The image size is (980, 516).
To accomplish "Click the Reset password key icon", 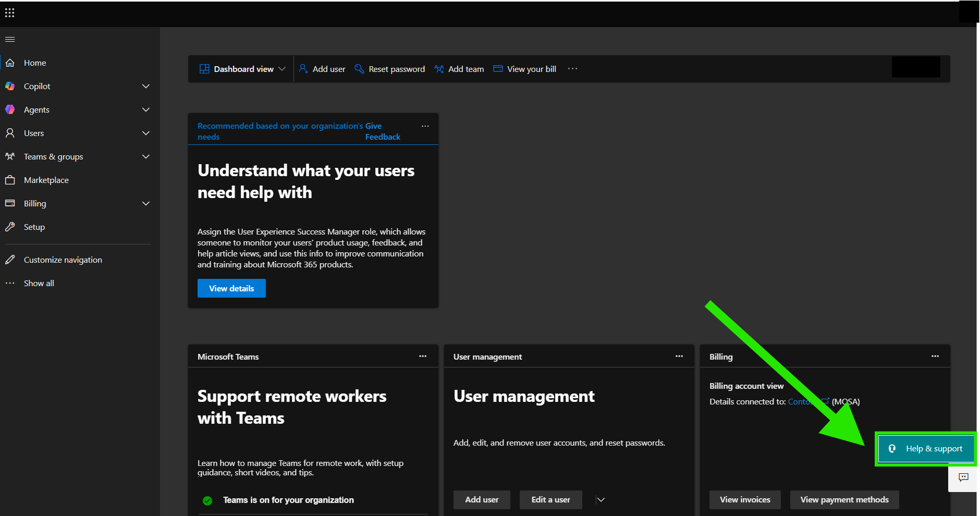I will (359, 69).
